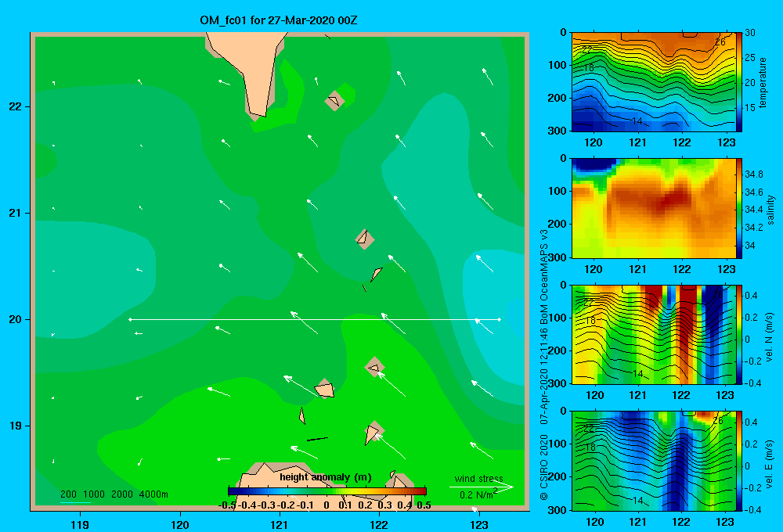Click the vel. N color scale bar

(739, 334)
